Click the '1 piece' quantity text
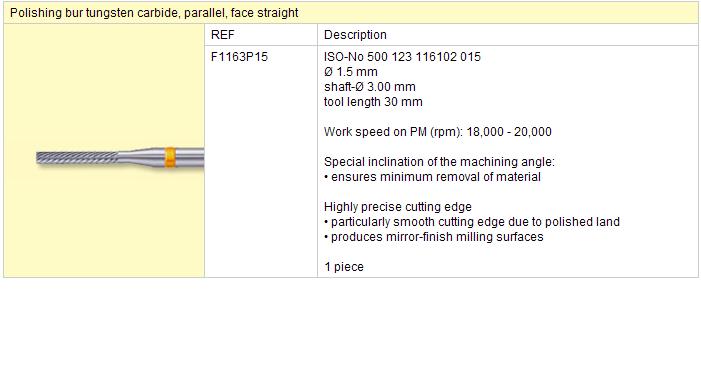This screenshot has height=391, width=701. [x=343, y=267]
